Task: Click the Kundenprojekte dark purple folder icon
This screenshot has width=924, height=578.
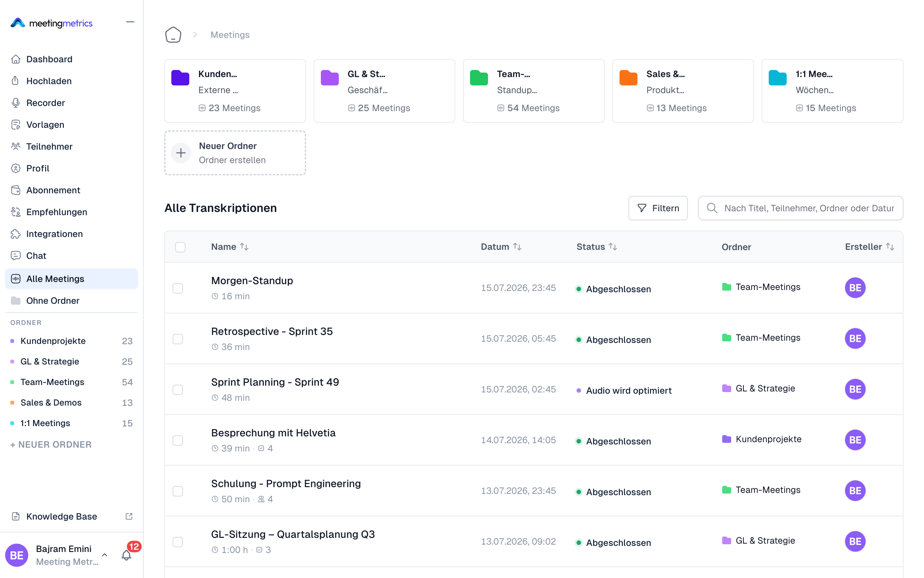Action: coord(180,78)
